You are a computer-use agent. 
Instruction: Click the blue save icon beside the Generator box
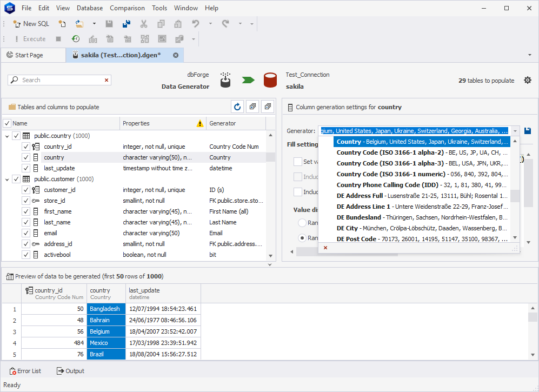(x=528, y=131)
